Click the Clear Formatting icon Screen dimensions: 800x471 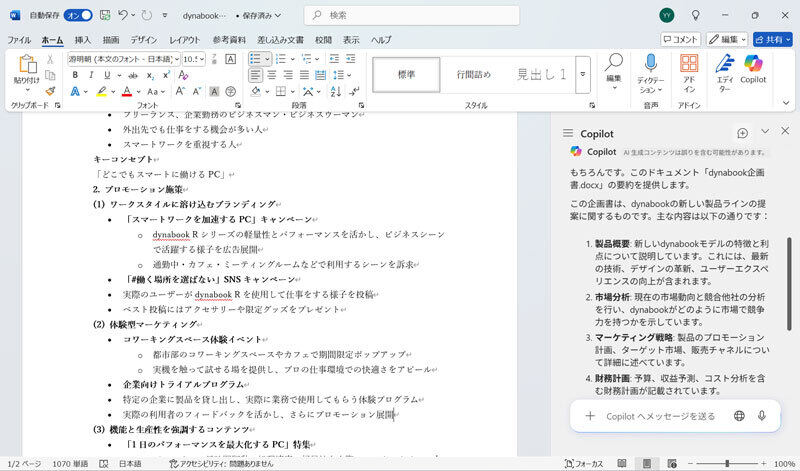click(183, 75)
